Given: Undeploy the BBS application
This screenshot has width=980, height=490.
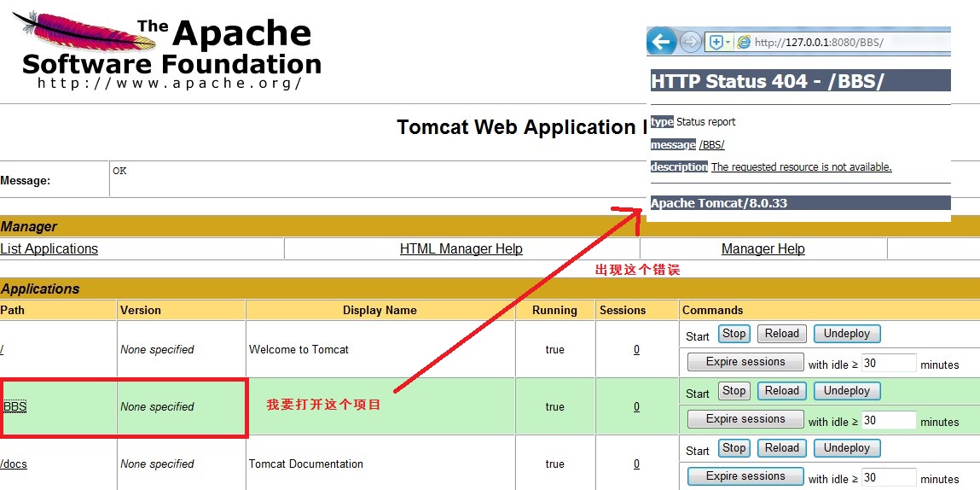Looking at the screenshot, I should pos(847,390).
